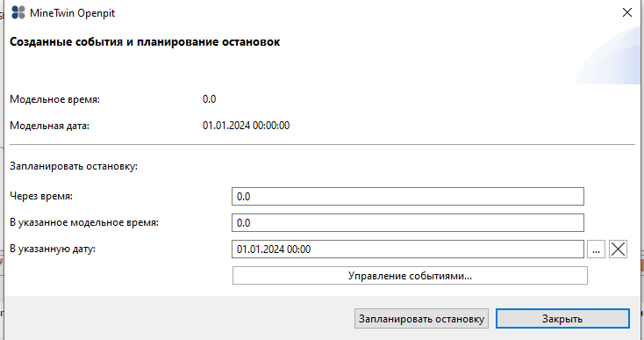Select the model date value 01.01.2024 00:00:00
This screenshot has height=340, width=644.
click(x=246, y=126)
